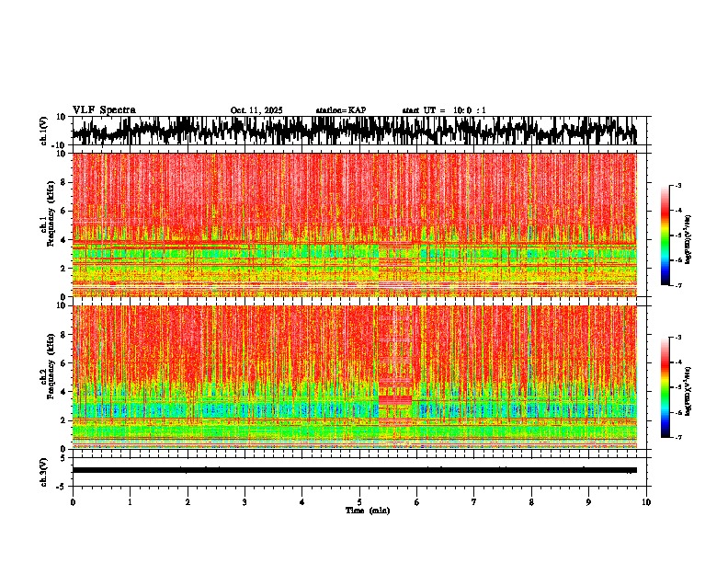The height and width of the screenshot is (563, 728).
Task: Click time axis tick label "5"
Action: 359,502
